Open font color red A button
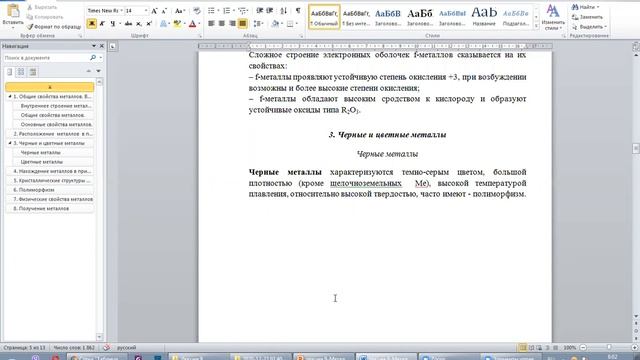The width and height of the screenshot is (640, 360). [x=193, y=24]
